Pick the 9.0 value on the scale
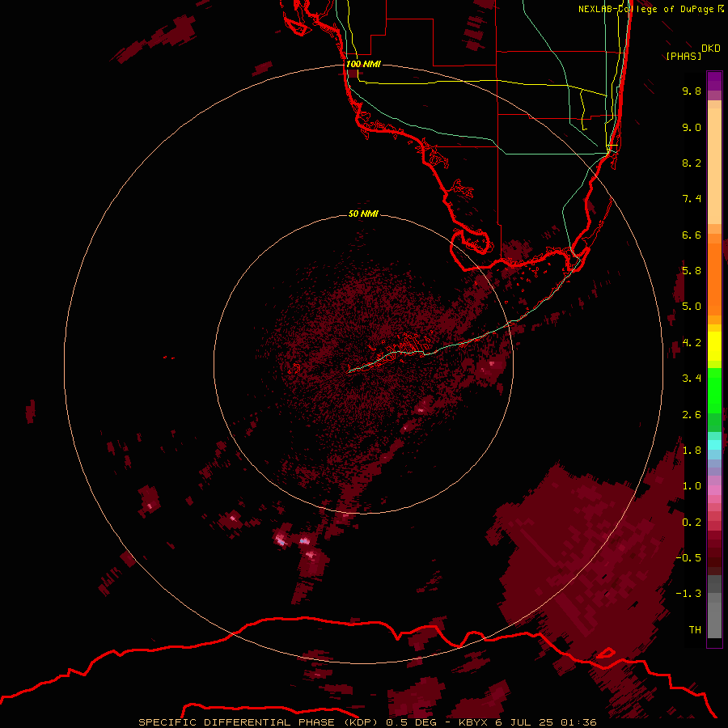728x728 pixels. pos(692,127)
